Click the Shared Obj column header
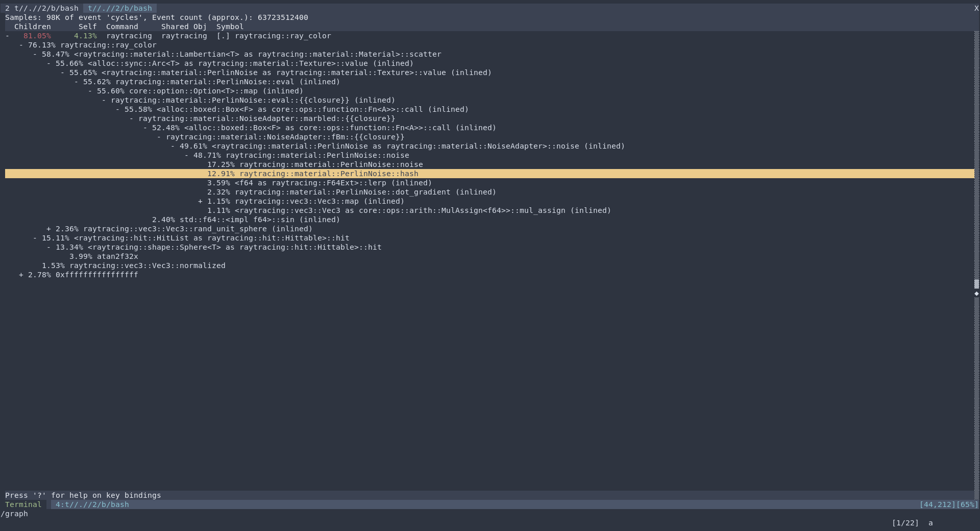This screenshot has height=531, width=980. [184, 27]
